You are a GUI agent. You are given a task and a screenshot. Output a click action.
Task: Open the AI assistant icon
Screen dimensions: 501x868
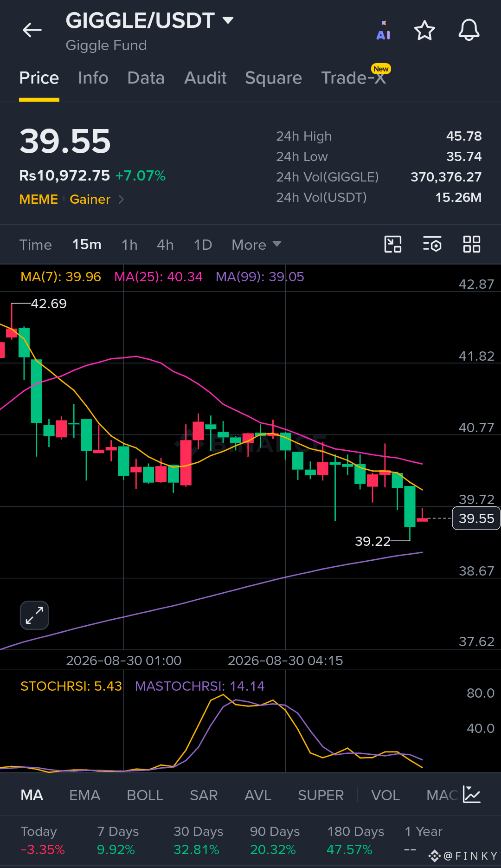pos(383,31)
